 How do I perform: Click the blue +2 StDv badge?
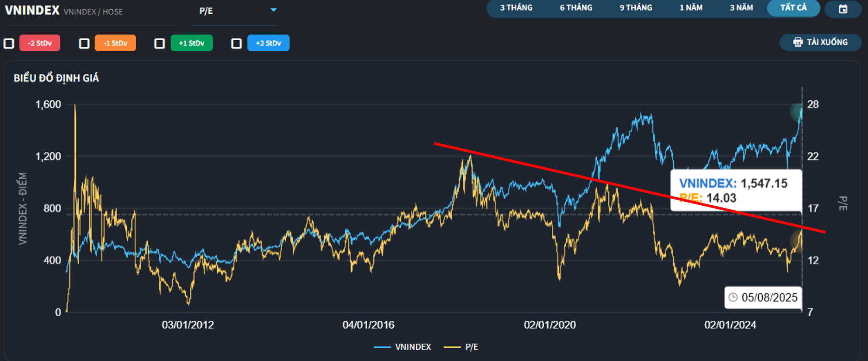coord(269,43)
